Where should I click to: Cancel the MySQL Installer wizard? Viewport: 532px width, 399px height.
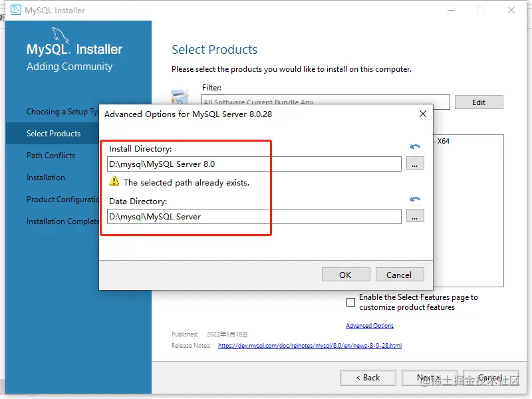(x=491, y=378)
